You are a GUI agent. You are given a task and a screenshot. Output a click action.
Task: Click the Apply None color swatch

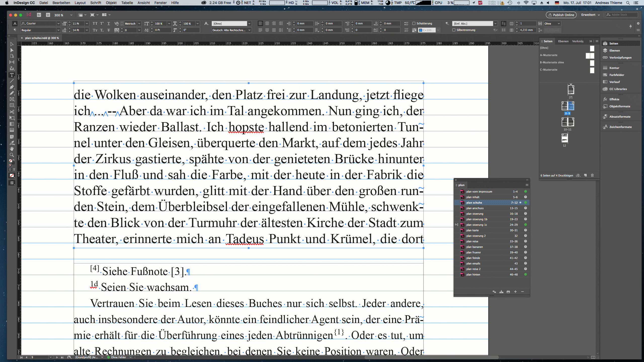point(12,176)
